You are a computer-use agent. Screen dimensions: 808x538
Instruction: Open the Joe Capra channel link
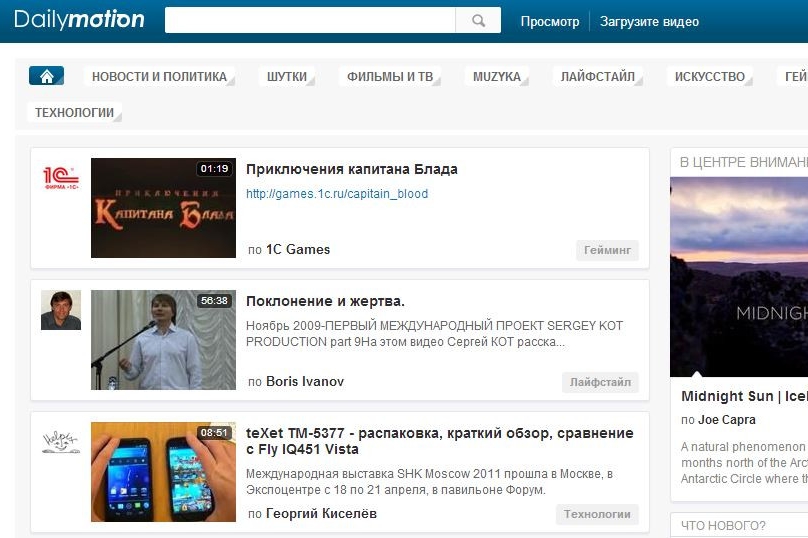[x=727, y=419]
